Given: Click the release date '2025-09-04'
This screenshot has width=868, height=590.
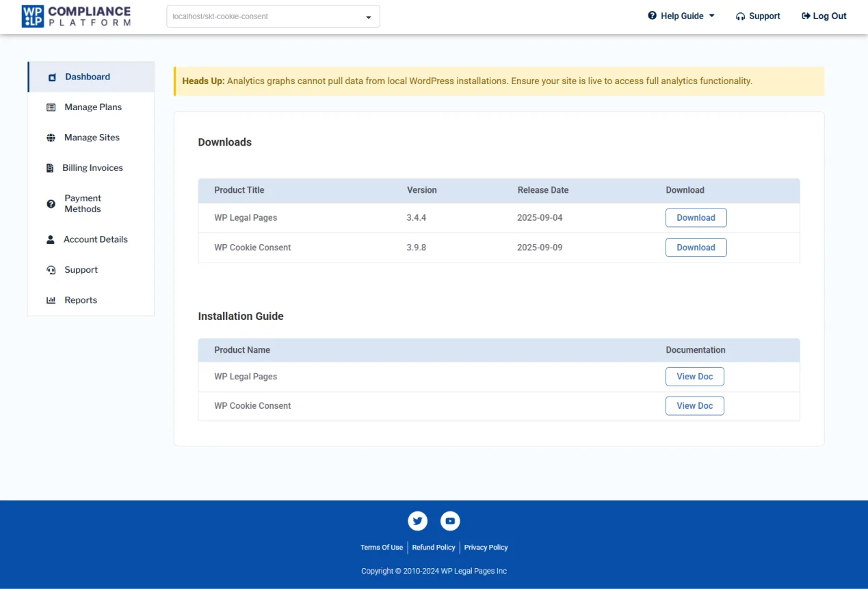Looking at the screenshot, I should pos(540,218).
